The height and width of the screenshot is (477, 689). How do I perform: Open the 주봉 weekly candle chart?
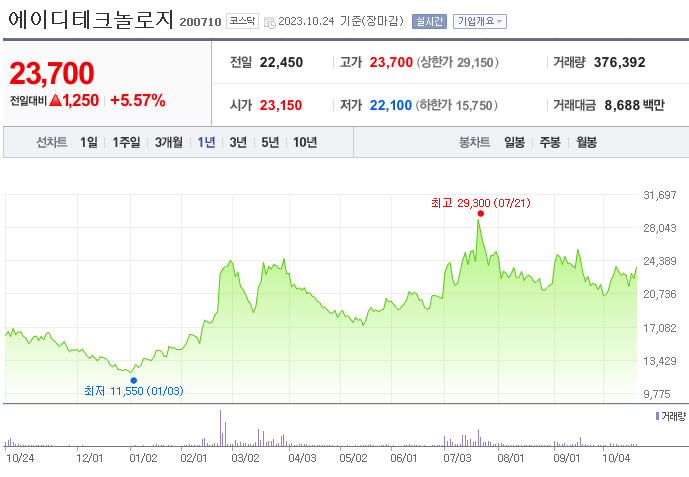[550, 142]
